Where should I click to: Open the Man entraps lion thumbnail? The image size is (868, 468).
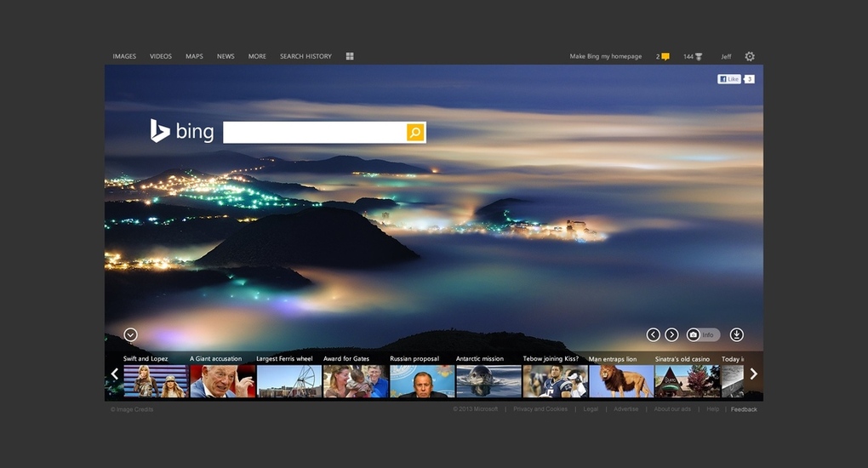coord(621,380)
